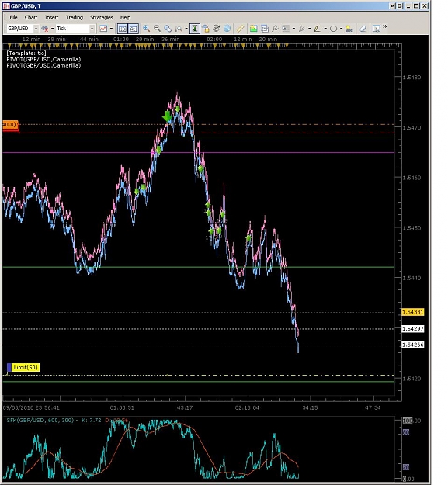
Task: Open the Chart menu
Action: tap(31, 17)
